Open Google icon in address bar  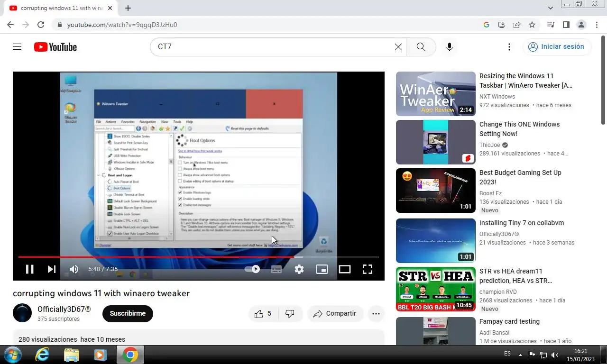click(x=487, y=25)
